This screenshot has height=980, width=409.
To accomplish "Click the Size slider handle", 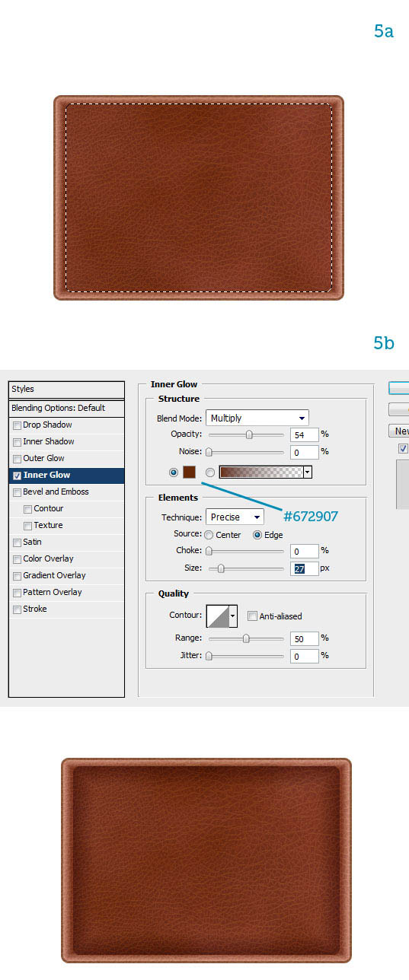I will point(221,568).
